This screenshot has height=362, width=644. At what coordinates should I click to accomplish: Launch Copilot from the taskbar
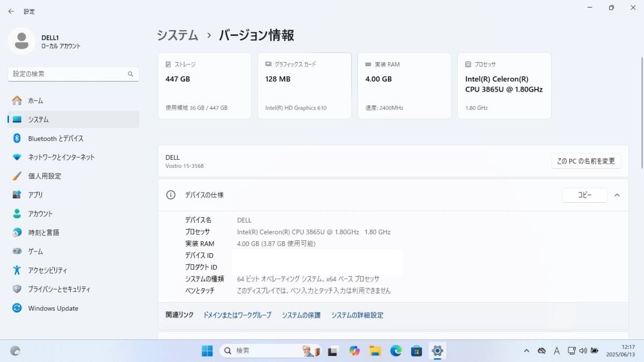pos(354,351)
